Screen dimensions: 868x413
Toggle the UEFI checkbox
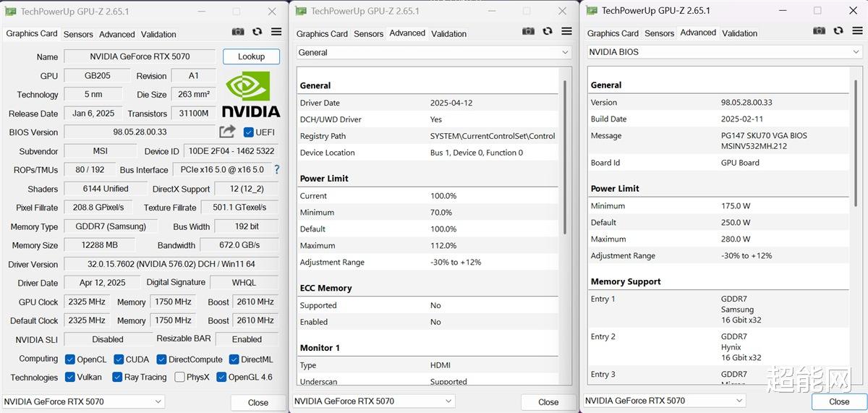point(248,132)
